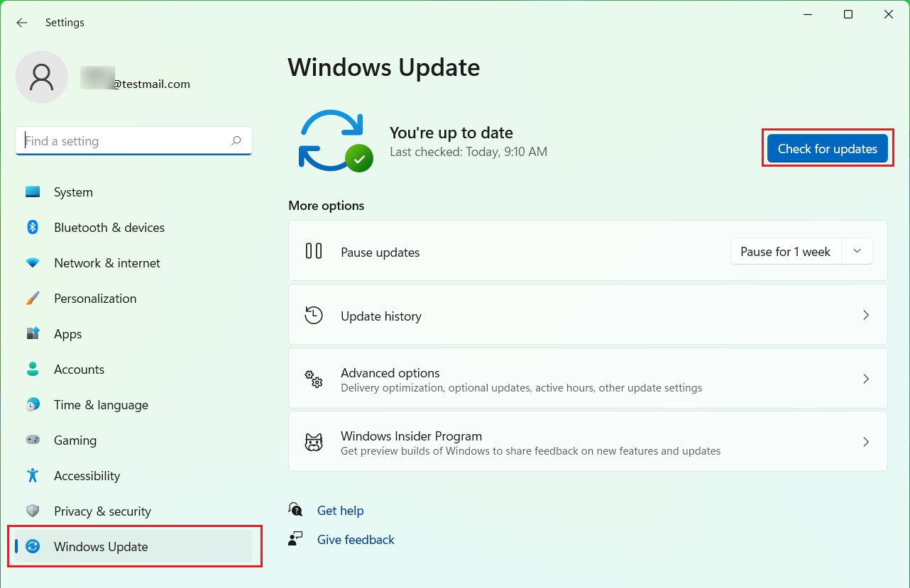Open Network & internet via its globe icon
Viewport: 910px width, 588px height.
coord(33,262)
